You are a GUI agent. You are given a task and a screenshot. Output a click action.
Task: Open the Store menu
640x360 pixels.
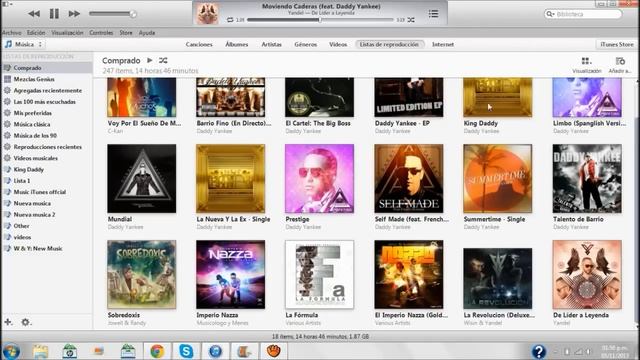pyautogui.click(x=126, y=33)
